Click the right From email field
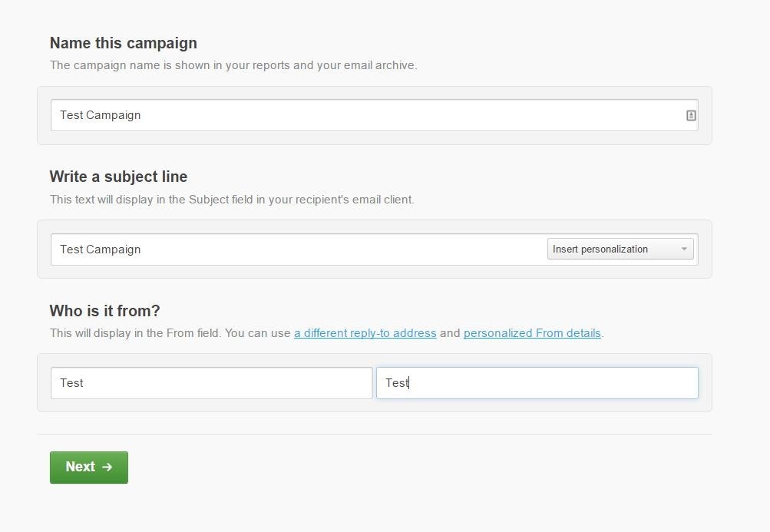 (x=537, y=383)
